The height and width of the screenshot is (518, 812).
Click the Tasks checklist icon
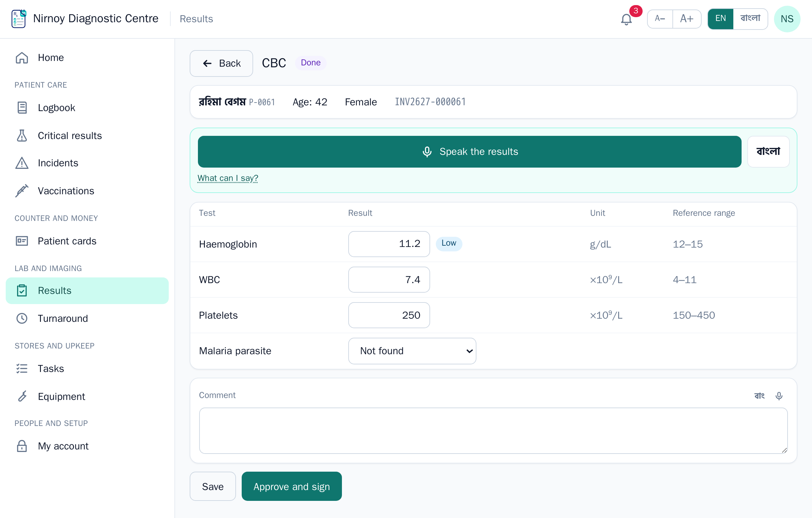coord(22,369)
